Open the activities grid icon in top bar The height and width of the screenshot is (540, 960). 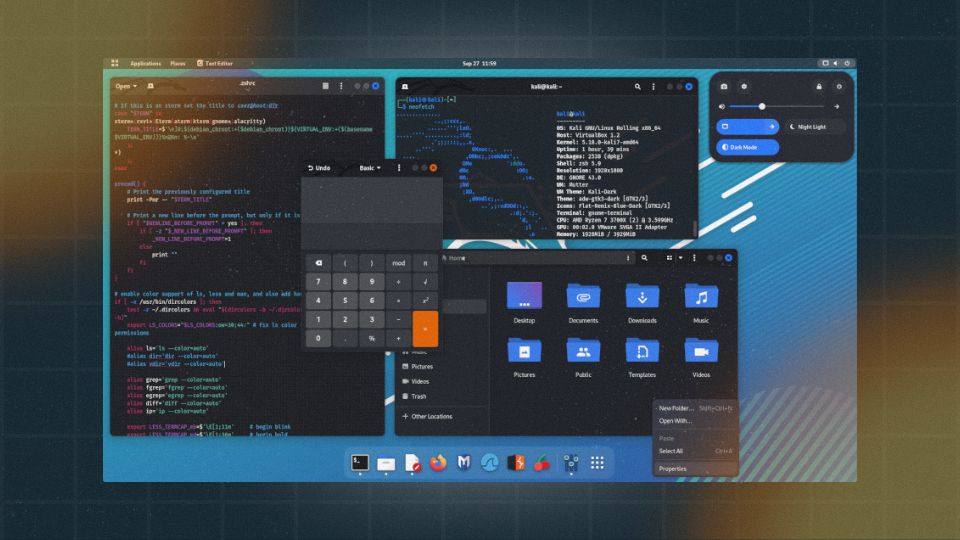pyautogui.click(x=114, y=63)
